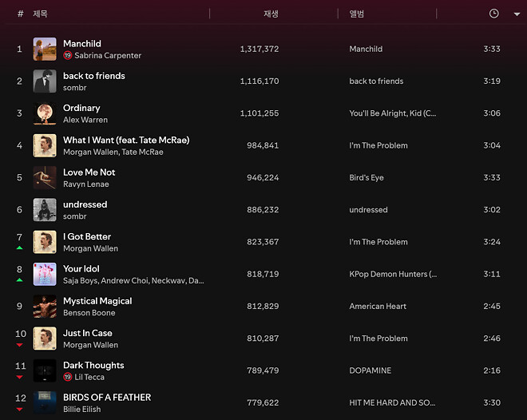Click the red down arrow on track 10
The image size is (527, 420).
coord(20,344)
